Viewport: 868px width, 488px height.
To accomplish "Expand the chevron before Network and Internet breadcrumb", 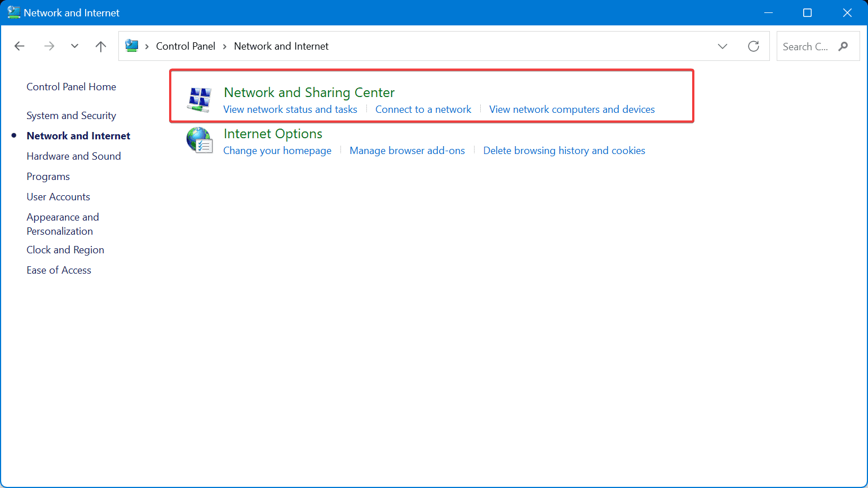I will coord(225,46).
